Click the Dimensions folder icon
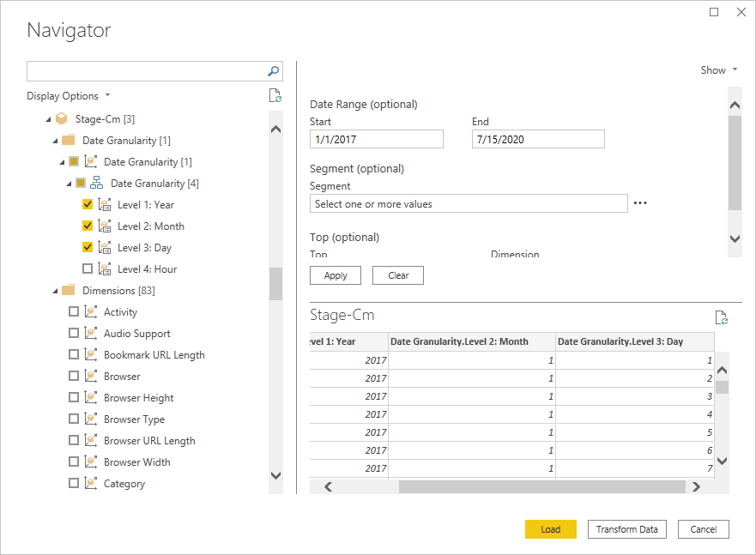This screenshot has height=555, width=756. [x=68, y=290]
